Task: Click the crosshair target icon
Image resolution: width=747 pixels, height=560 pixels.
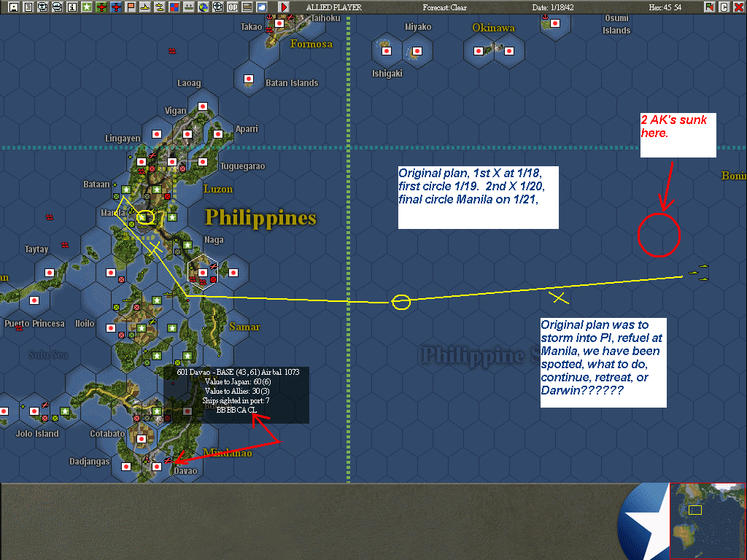Action: click(x=217, y=7)
